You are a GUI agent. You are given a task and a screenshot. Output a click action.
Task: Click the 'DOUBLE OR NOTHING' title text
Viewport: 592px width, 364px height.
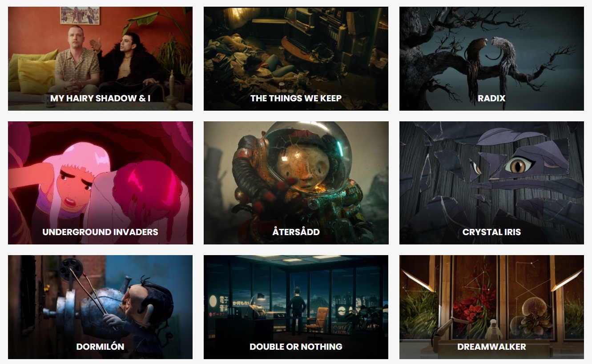[296, 347]
